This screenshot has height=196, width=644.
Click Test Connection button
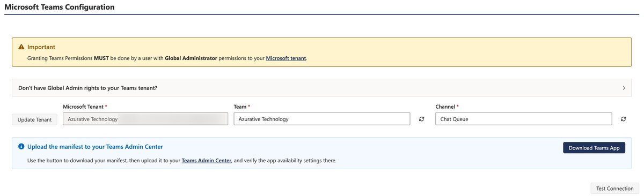[614, 189]
